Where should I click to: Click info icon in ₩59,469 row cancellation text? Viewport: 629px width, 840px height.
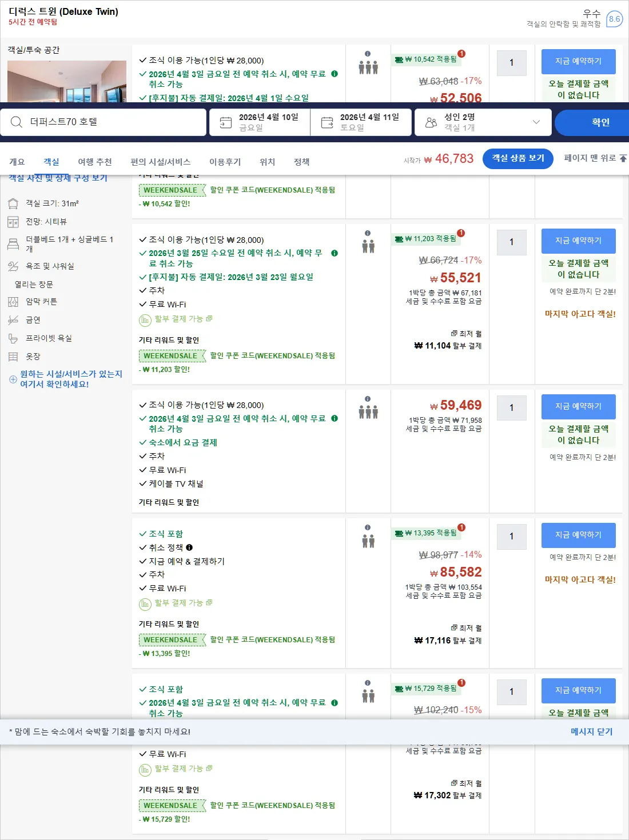tap(335, 418)
